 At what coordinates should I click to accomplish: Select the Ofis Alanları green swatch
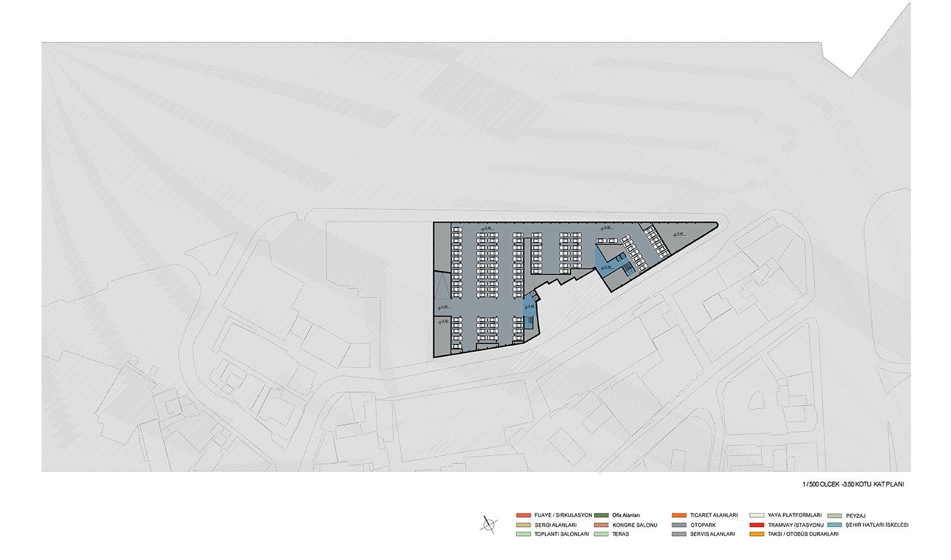pos(601,515)
